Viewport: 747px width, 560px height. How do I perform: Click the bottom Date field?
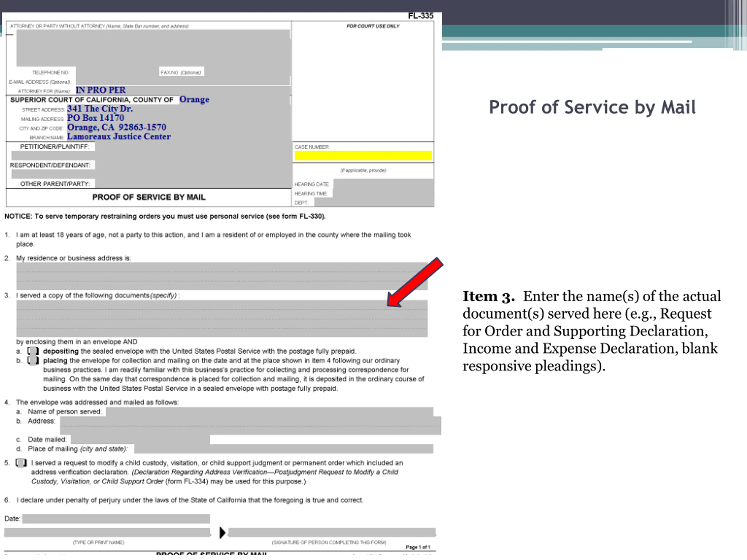(x=116, y=519)
